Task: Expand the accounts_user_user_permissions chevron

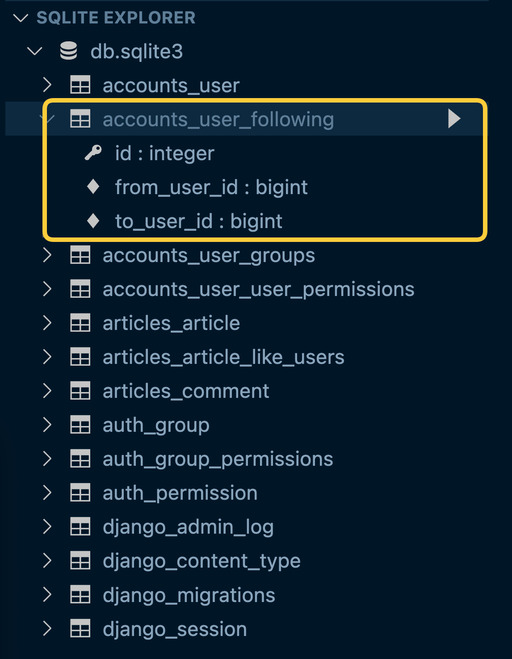Action: click(47, 289)
